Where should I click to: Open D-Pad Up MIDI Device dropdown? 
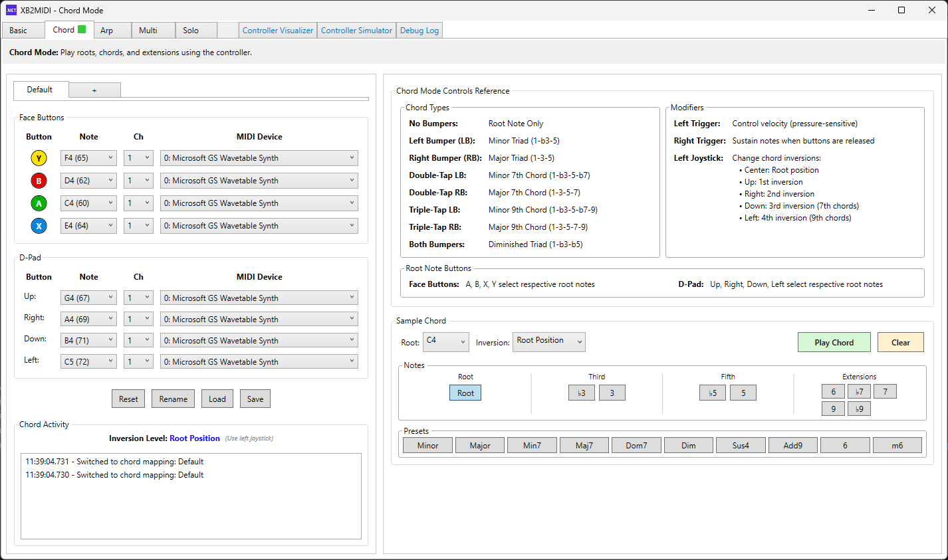coord(259,298)
